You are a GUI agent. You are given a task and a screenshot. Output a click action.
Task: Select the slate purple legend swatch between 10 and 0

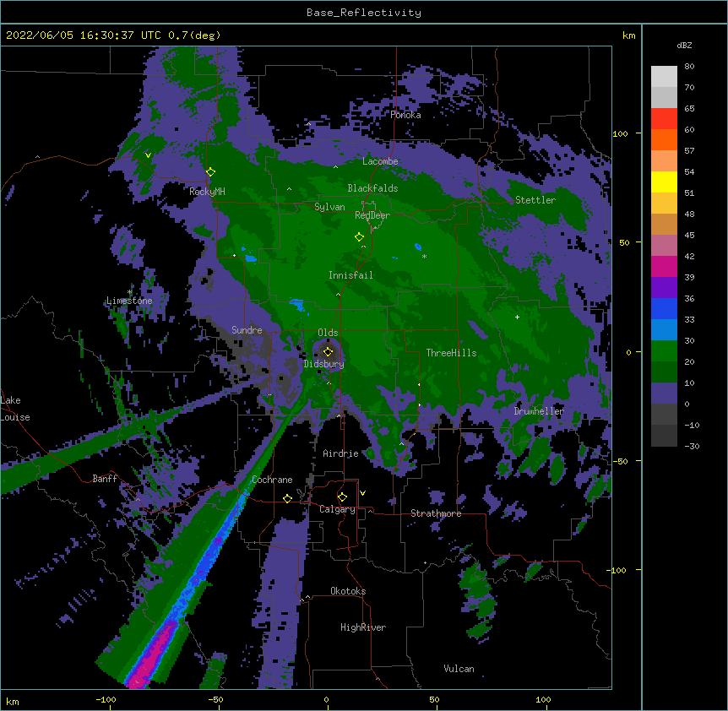click(x=664, y=393)
